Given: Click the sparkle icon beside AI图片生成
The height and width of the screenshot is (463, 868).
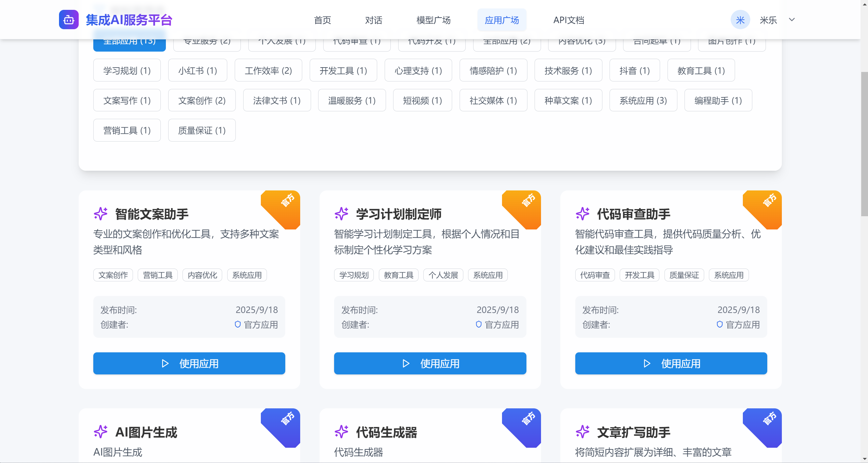Looking at the screenshot, I should click(x=100, y=432).
